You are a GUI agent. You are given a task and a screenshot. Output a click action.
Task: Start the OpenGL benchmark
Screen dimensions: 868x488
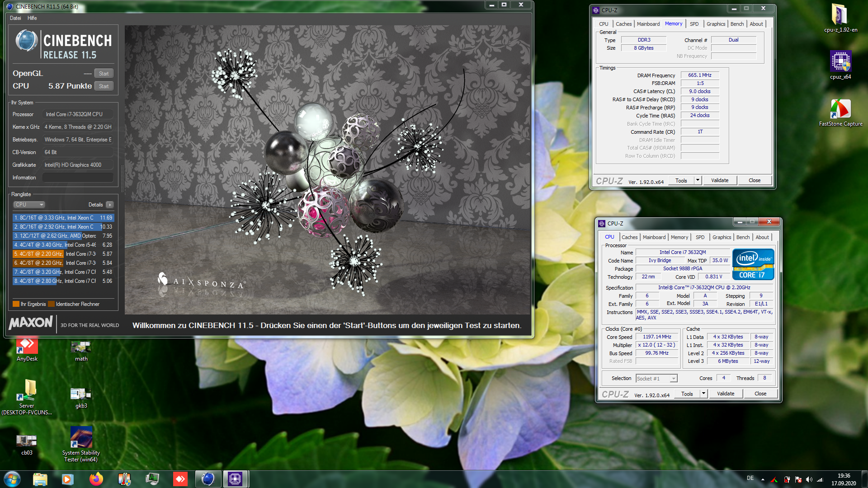(x=104, y=74)
